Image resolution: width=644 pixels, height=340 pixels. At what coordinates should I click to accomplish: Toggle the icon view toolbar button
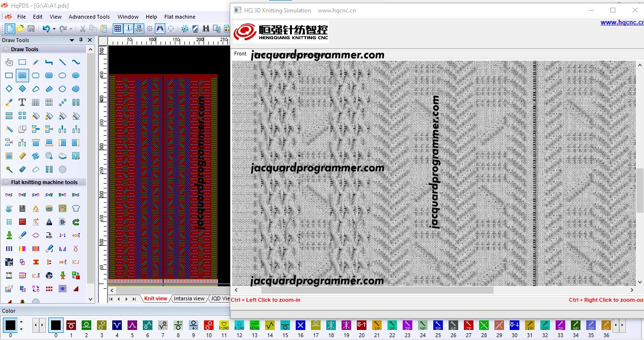coord(139,29)
